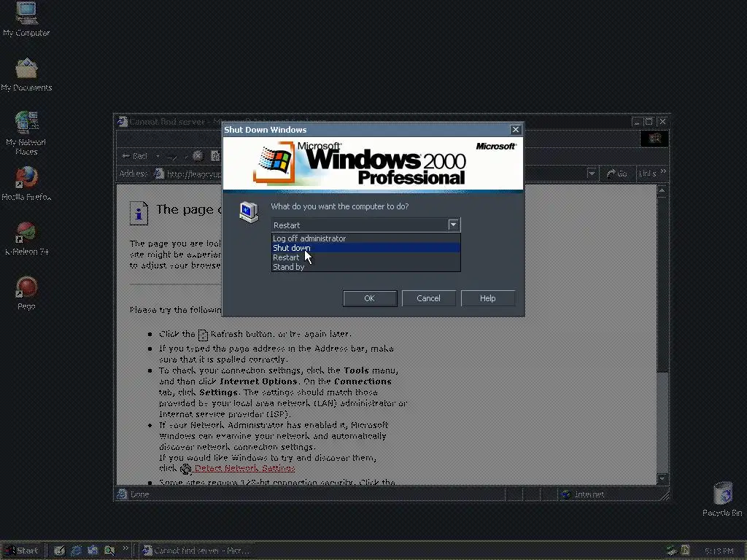This screenshot has width=747, height=560.
Task: Click the IE throbber logo
Action: 654,139
